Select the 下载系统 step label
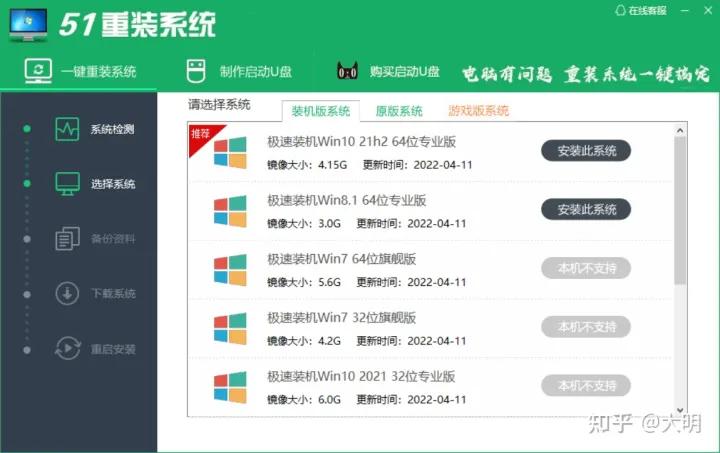The image size is (720, 453). click(x=112, y=294)
